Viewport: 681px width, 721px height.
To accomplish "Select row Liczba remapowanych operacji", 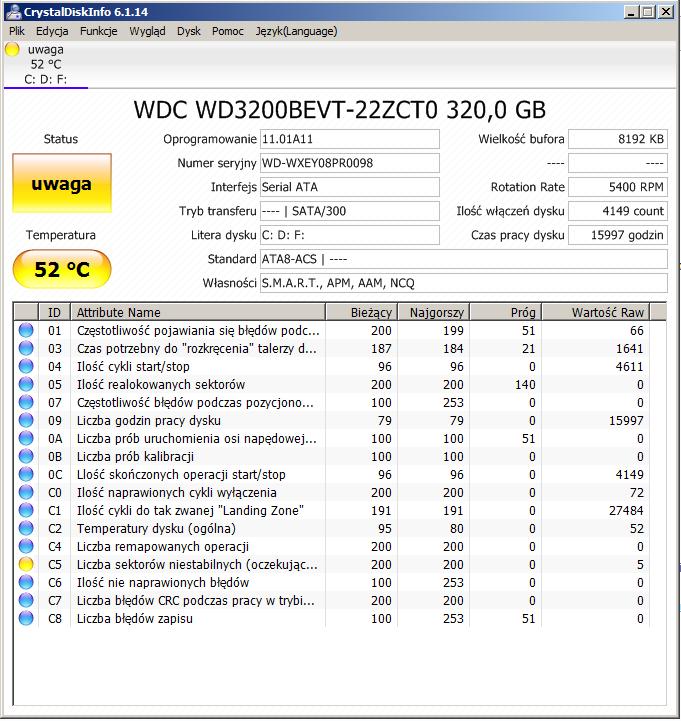I will click(332, 546).
